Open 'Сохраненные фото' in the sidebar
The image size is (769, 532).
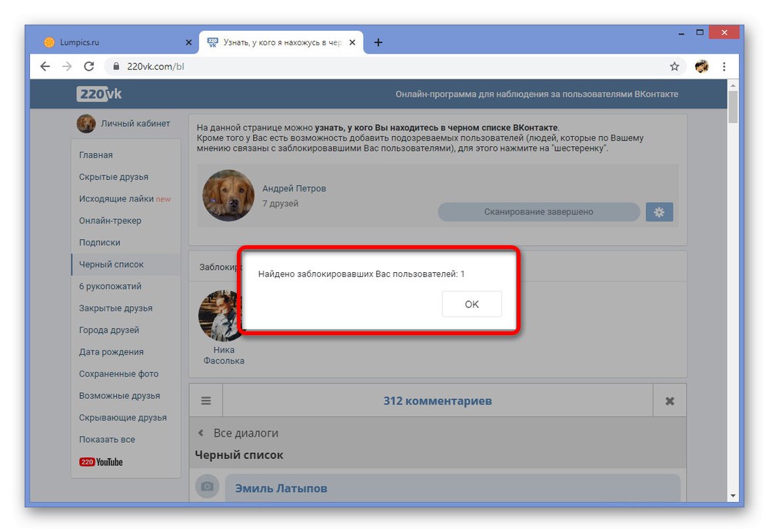tap(118, 374)
